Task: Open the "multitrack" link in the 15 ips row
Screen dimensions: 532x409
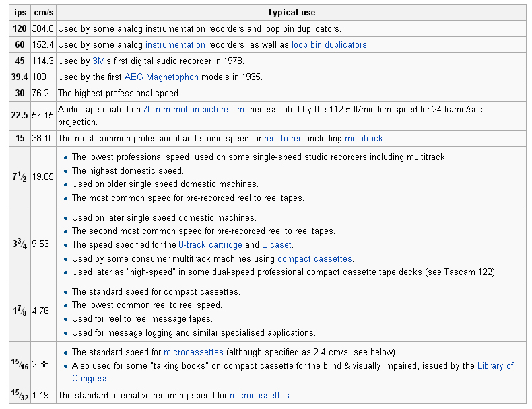Action: point(364,139)
